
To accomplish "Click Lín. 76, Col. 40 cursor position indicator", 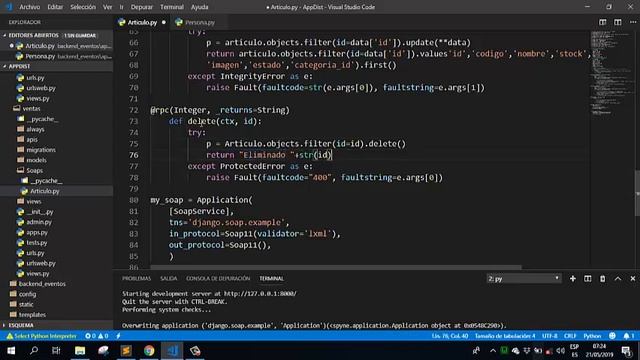I will [x=449, y=336].
